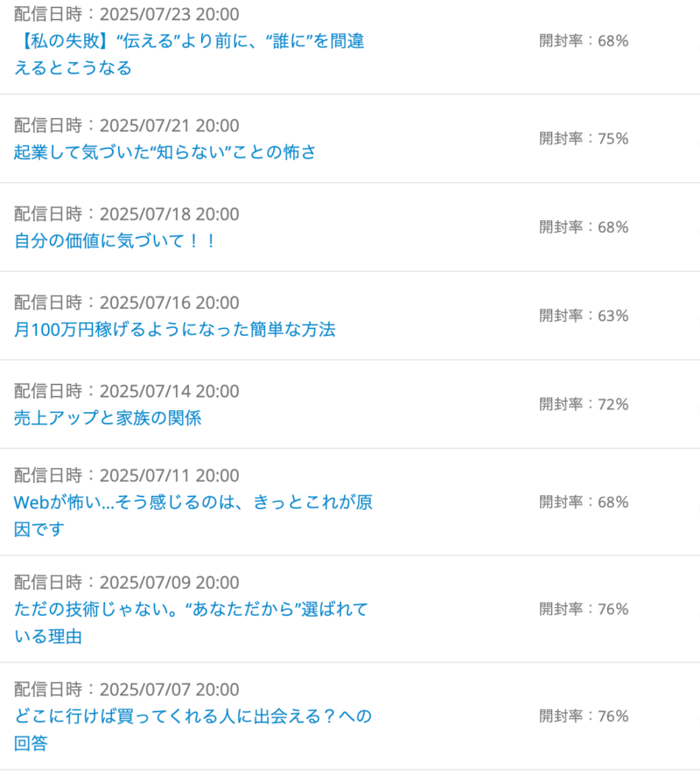Open the 自分の価値に気づいて！！ email link
Screen dimensions: 700x775
[115, 241]
